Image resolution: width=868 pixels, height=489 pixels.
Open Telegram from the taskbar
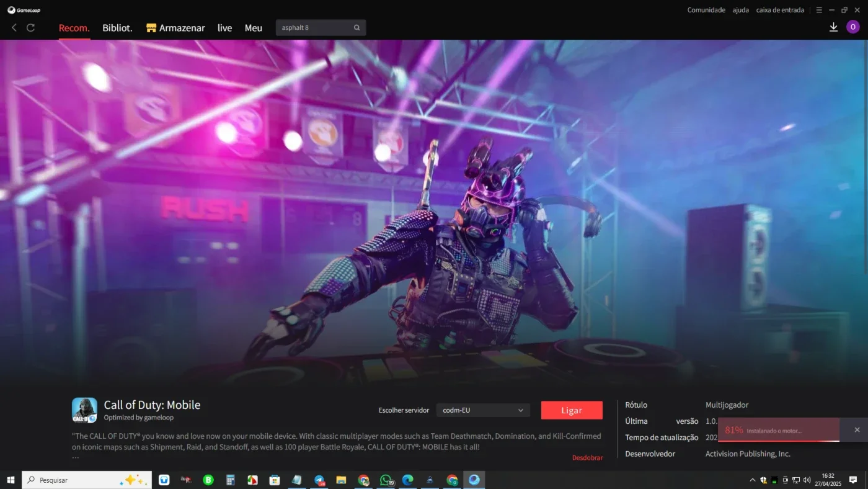click(319, 480)
